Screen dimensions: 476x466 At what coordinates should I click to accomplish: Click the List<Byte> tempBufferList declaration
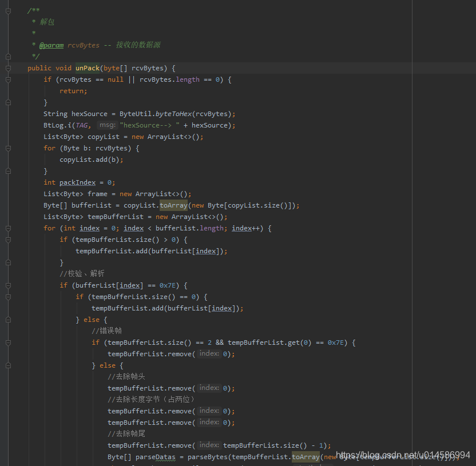coord(136,217)
